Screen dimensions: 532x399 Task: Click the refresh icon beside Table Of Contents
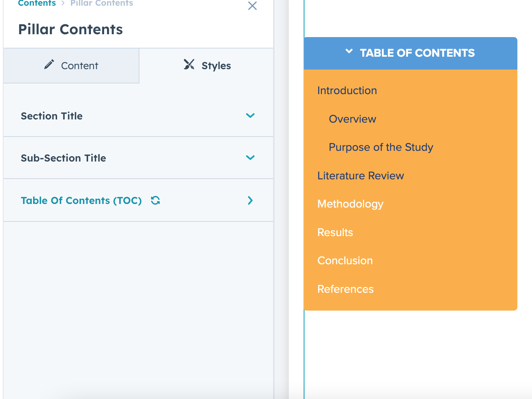point(155,200)
